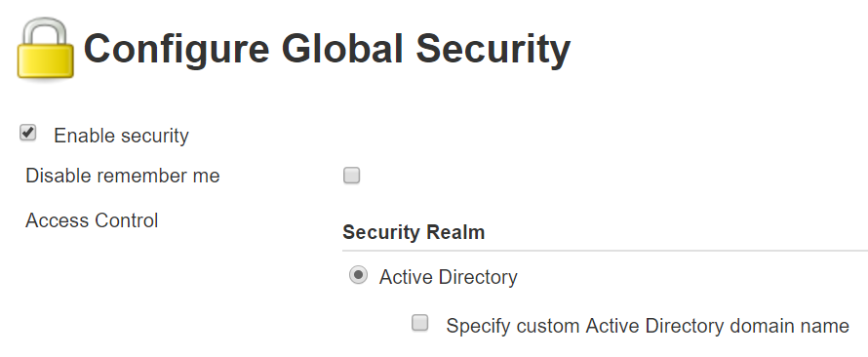Enable Specify custom Active Directory domain name checkbox

pos(420,323)
